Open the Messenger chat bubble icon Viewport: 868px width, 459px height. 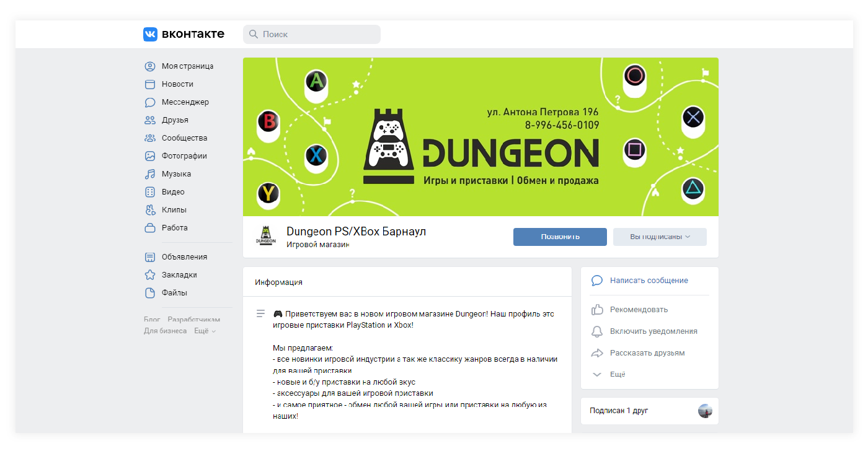150,102
